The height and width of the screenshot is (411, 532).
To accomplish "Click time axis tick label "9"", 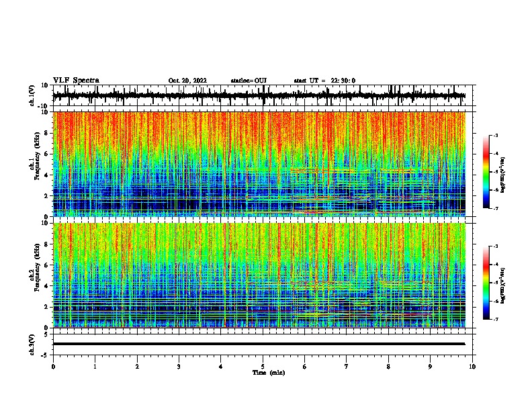I will (430, 367).
